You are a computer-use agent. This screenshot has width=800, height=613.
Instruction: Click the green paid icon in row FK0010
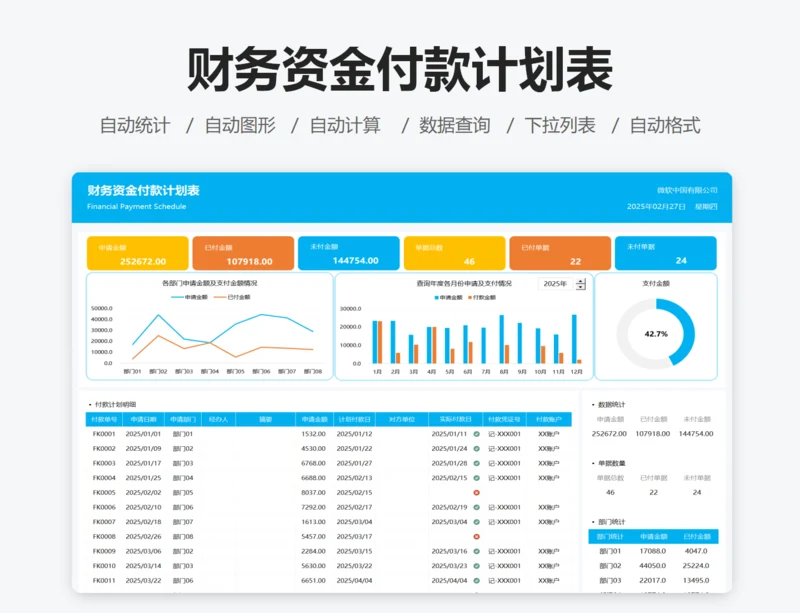point(477,566)
